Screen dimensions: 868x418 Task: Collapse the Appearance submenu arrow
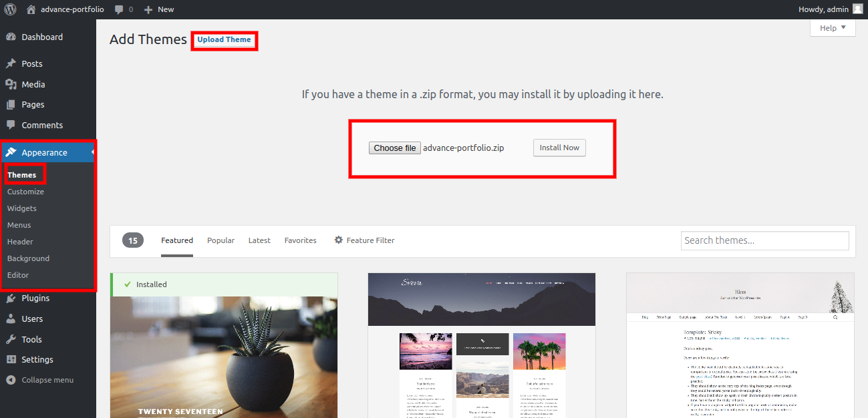[x=93, y=152]
